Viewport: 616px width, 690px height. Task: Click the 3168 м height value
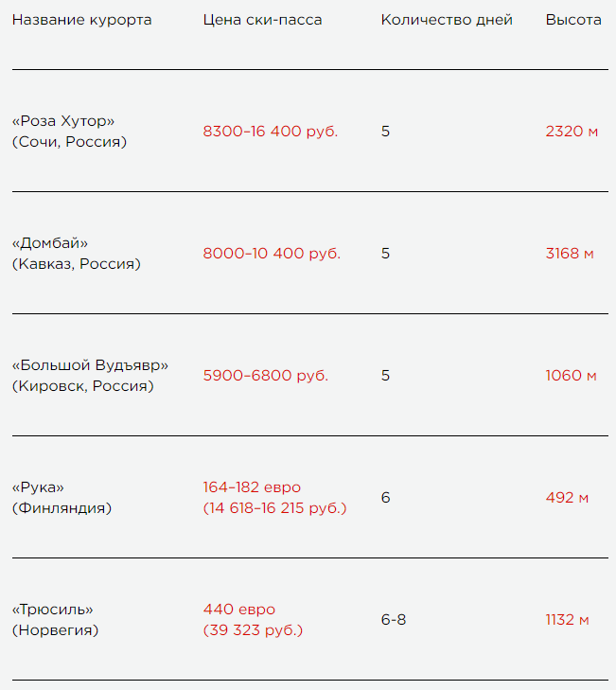570,253
